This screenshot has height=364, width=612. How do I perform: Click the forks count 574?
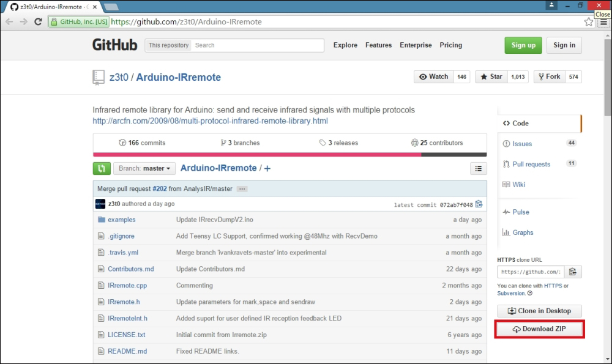click(573, 77)
